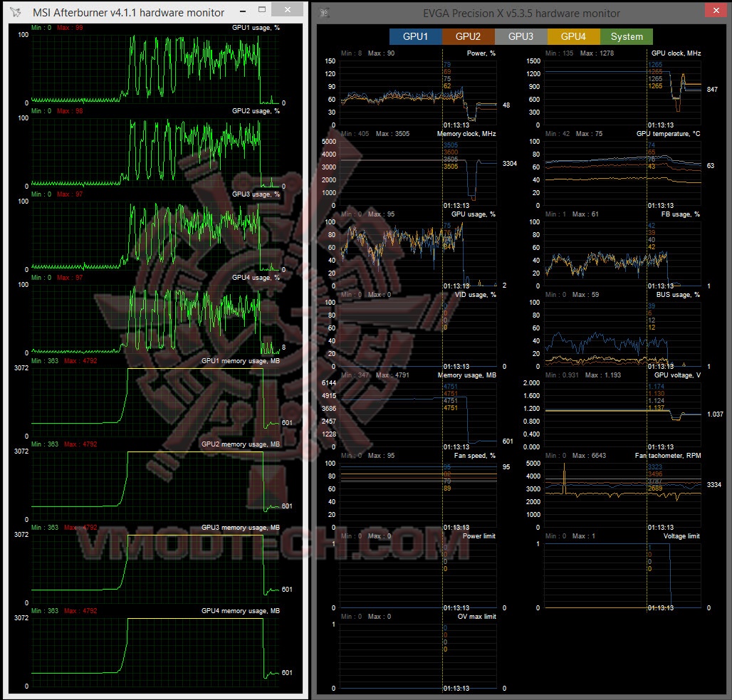Maximize the MSI Afterburner hardware monitor window
Screen dimensions: 732x700
pyautogui.click(x=262, y=10)
